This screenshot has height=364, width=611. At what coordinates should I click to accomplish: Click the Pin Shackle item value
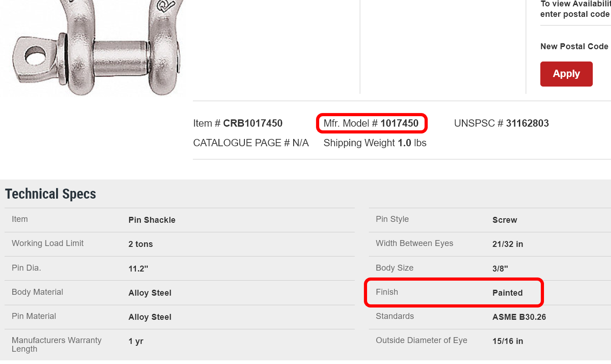[152, 220]
